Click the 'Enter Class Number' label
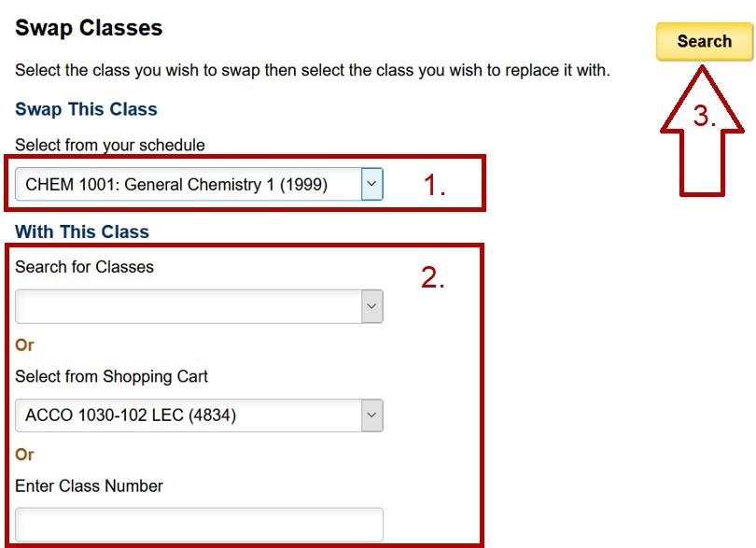Screen dimensions: 756x548 [89, 485]
